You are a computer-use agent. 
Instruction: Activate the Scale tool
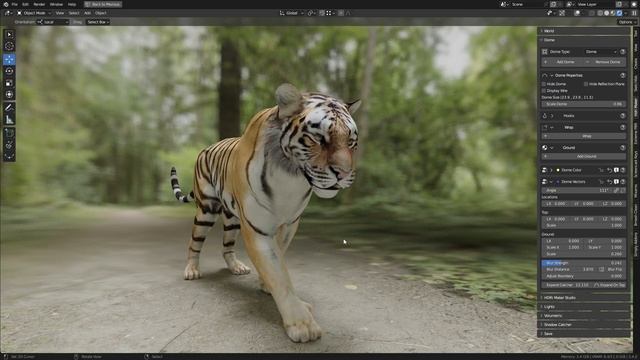pos(9,83)
